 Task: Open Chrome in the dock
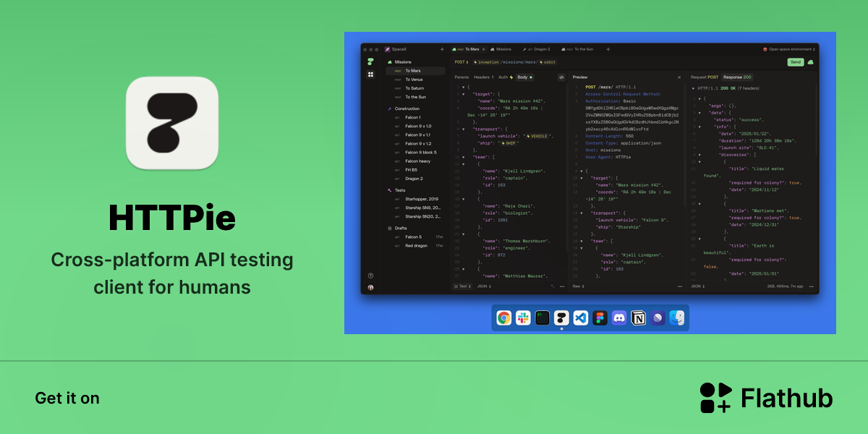click(504, 318)
